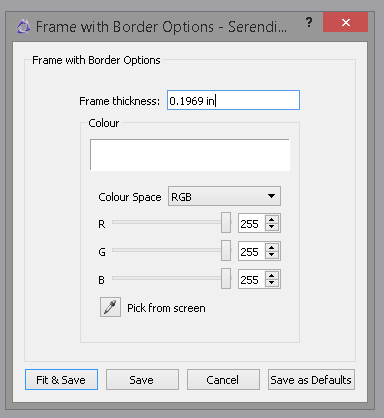The image size is (384, 418).
Task: Click the eyedropper Pick from screen icon
Action: point(110,307)
